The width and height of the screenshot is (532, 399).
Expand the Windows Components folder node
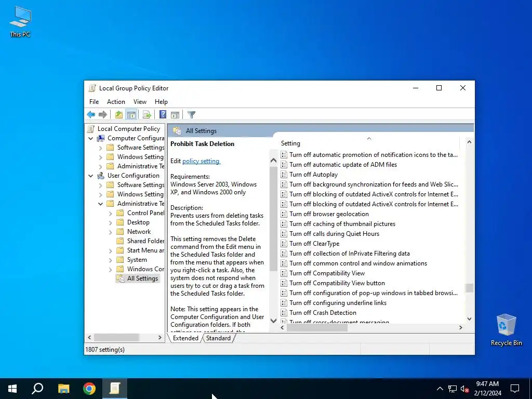click(110, 270)
